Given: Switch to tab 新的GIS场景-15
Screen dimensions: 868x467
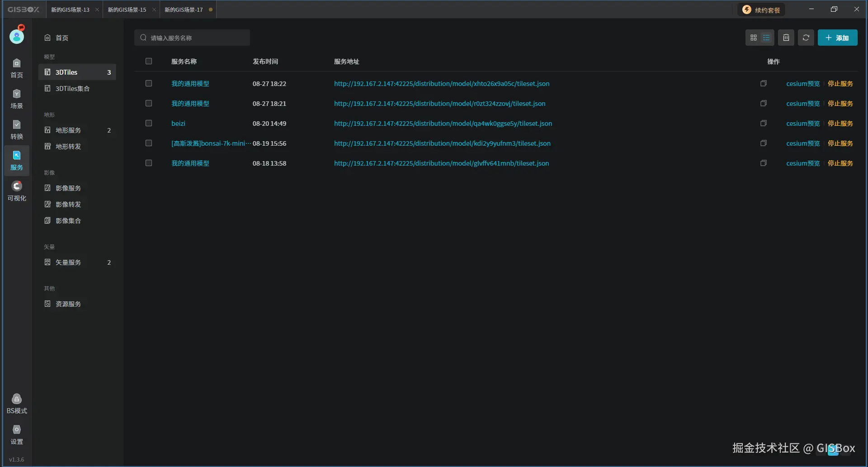Looking at the screenshot, I should coord(127,9).
